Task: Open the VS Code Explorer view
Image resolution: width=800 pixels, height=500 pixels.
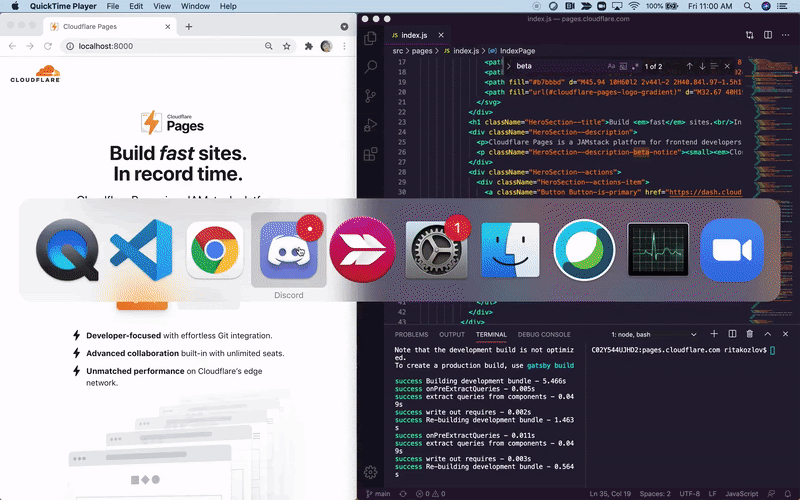Action: pyautogui.click(x=370, y=38)
